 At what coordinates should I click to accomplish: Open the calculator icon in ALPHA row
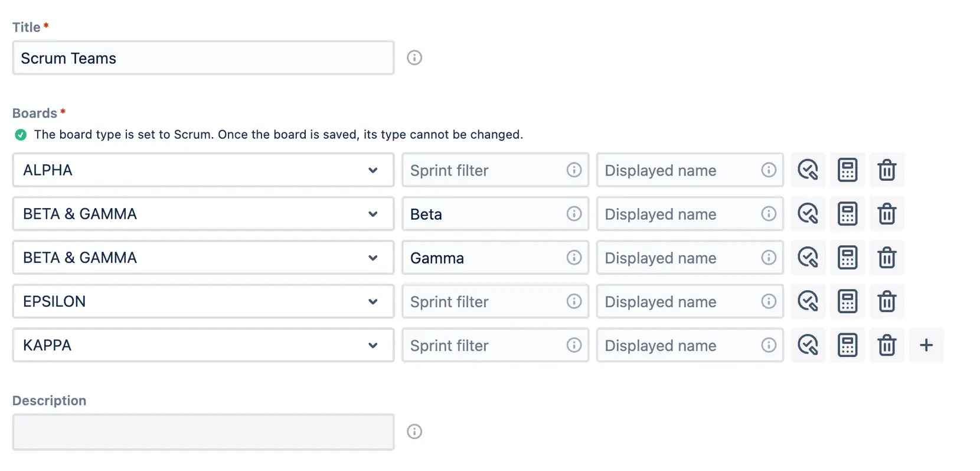848,170
